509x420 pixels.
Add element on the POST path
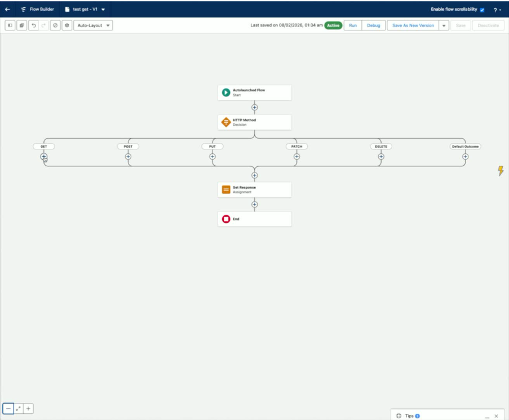pyautogui.click(x=128, y=157)
